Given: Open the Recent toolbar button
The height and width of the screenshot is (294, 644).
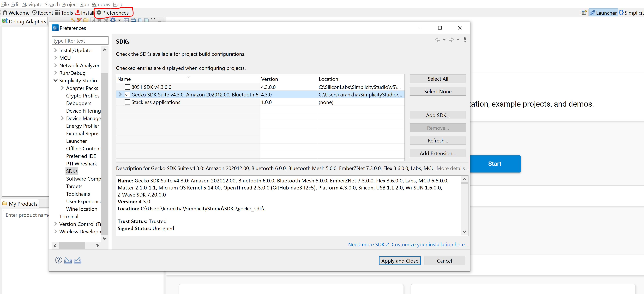Looking at the screenshot, I should (43, 13).
